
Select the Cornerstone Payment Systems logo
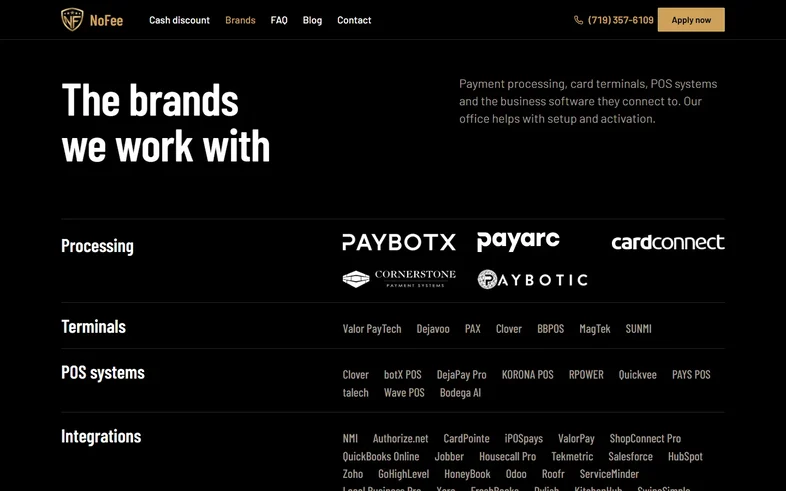[399, 279]
